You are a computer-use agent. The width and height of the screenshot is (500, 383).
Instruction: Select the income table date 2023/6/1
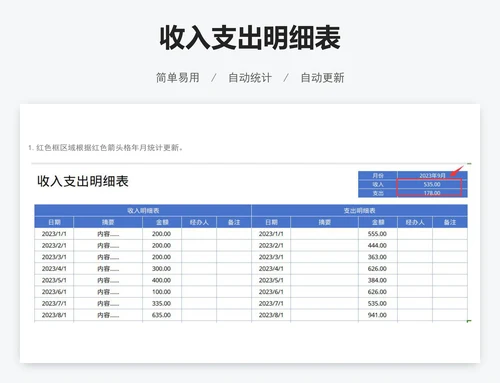point(54,292)
